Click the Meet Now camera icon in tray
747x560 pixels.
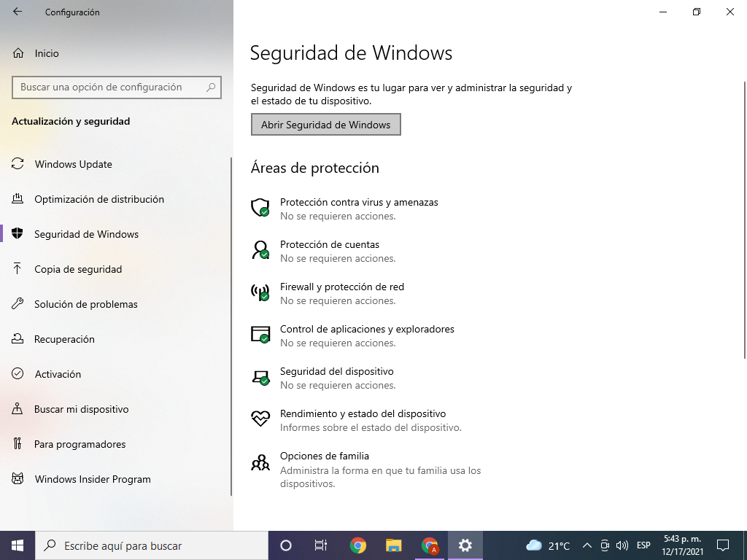tap(605, 545)
